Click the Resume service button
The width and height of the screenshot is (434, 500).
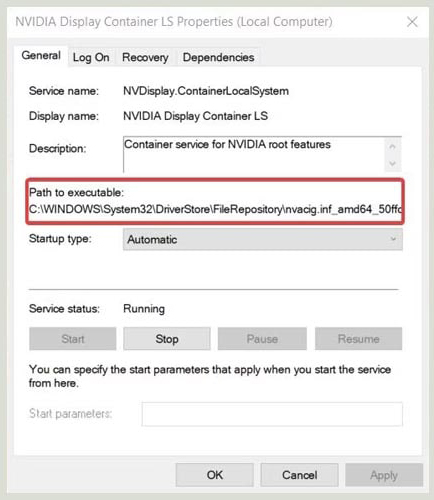pos(358,339)
